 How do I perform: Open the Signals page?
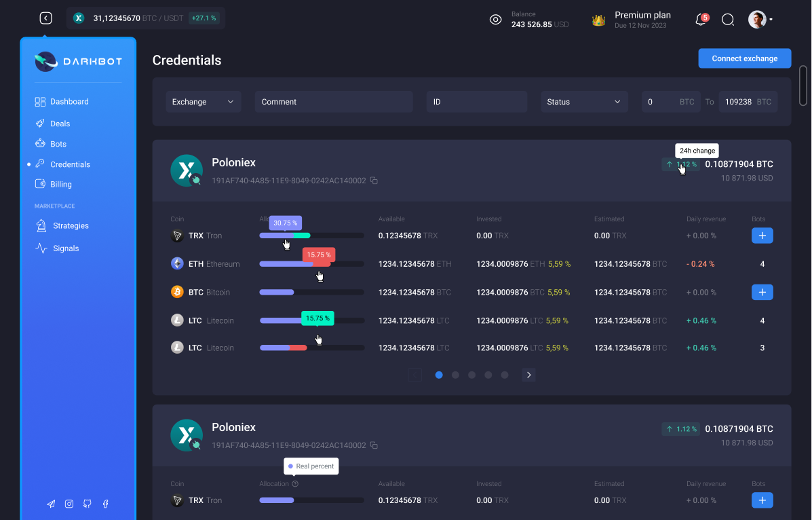coord(65,248)
